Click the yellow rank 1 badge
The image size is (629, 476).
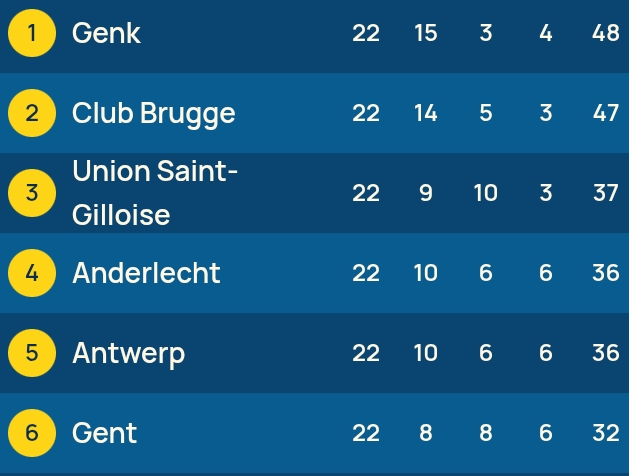coord(32,33)
